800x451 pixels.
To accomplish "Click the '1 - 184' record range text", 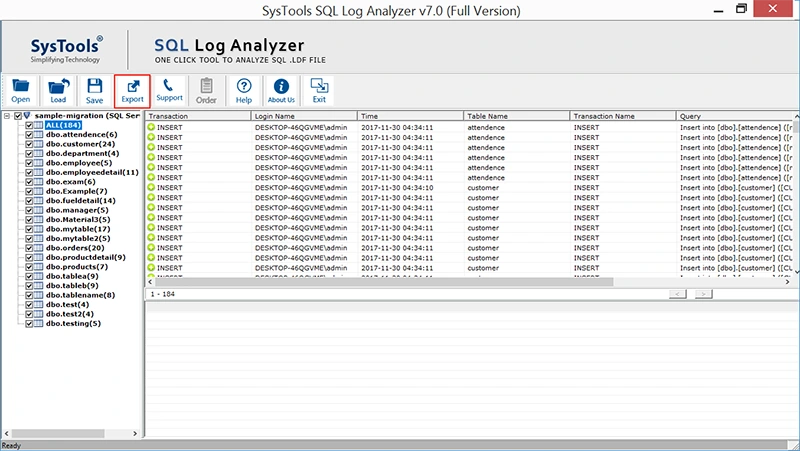I will click(x=162, y=294).
